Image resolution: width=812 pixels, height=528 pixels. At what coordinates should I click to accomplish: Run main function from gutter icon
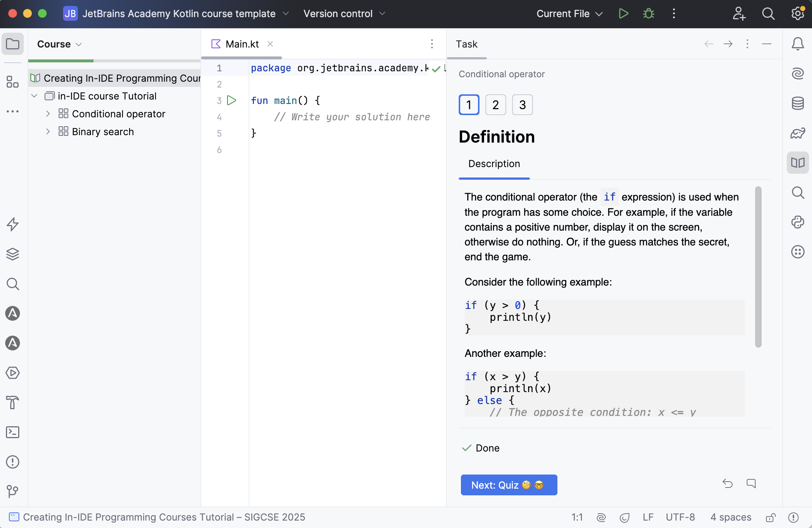point(232,100)
